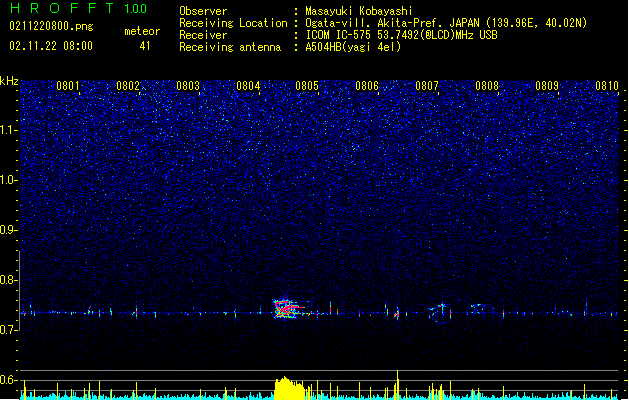Click the yellow power peak block below 0805
The height and width of the screenshot is (400, 629).
[289, 388]
